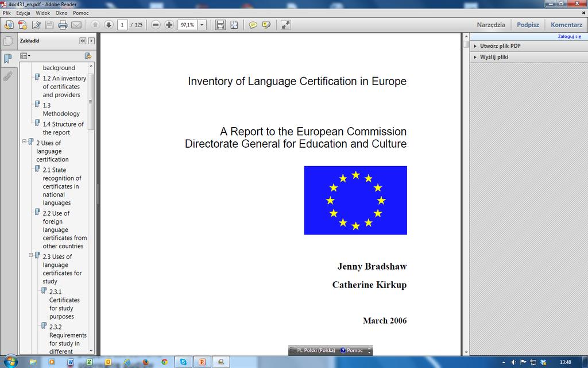The image size is (588, 368).
Task: Click the EU flag image in document
Action: pyautogui.click(x=355, y=200)
